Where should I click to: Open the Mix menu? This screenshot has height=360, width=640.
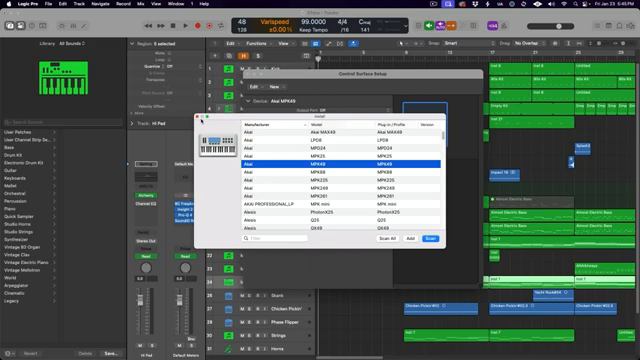[x=141, y=4]
